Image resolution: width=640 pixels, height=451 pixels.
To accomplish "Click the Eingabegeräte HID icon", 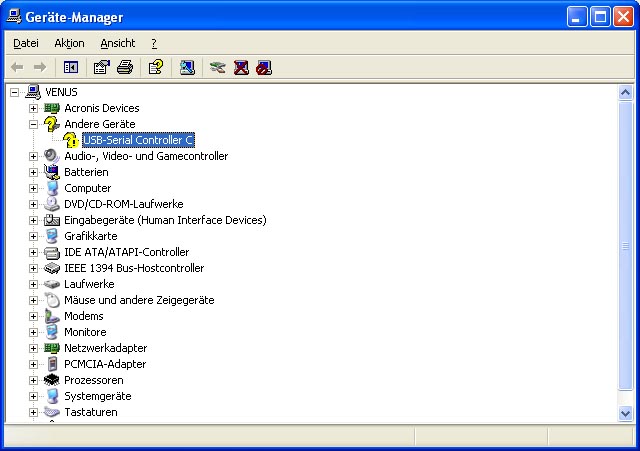I will click(x=52, y=220).
